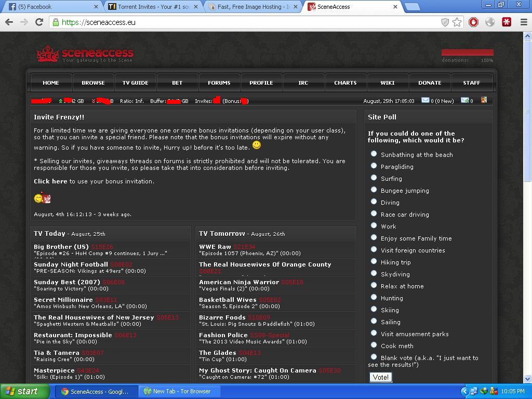Click the SceneAccess logo
532x399 pixels.
(x=85, y=54)
